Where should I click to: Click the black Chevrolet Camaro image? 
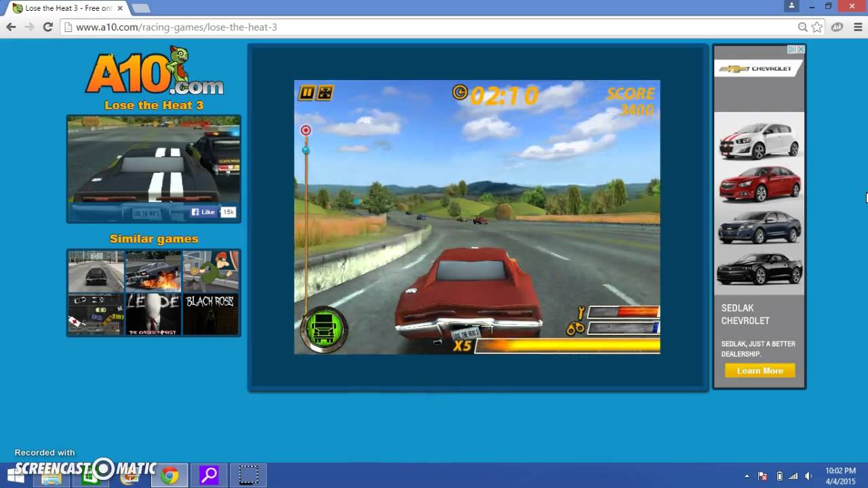coord(759,269)
